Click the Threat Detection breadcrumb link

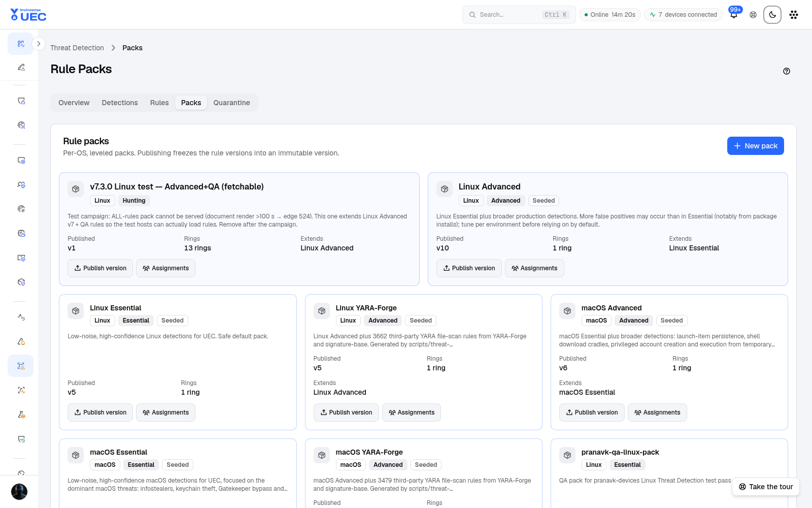tap(77, 48)
